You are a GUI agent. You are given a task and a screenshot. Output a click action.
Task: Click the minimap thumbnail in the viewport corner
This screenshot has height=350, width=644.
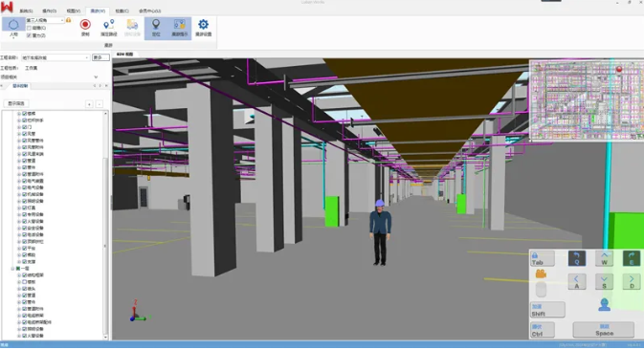coord(587,100)
